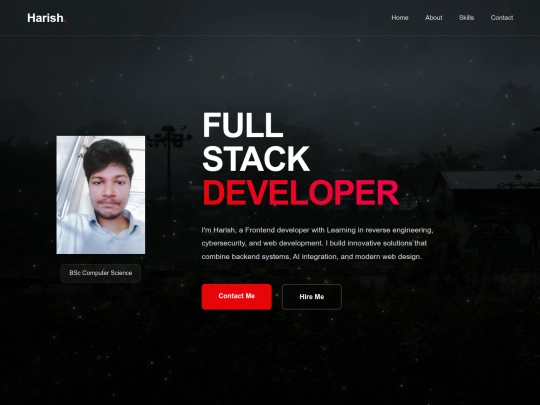Click the red DEVELOPER heading word
The width and height of the screenshot is (540, 405).
tap(301, 192)
